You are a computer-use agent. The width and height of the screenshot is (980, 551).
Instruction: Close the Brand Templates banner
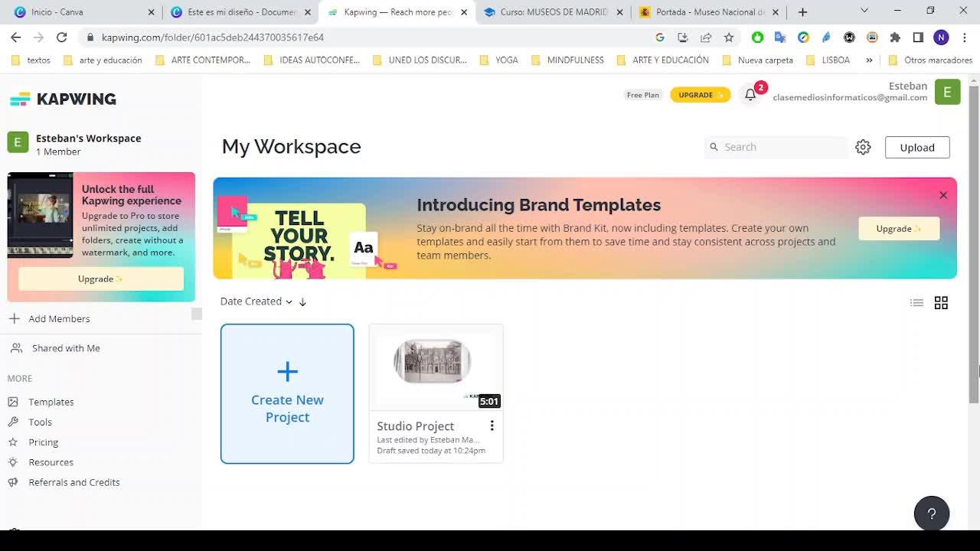(x=943, y=195)
